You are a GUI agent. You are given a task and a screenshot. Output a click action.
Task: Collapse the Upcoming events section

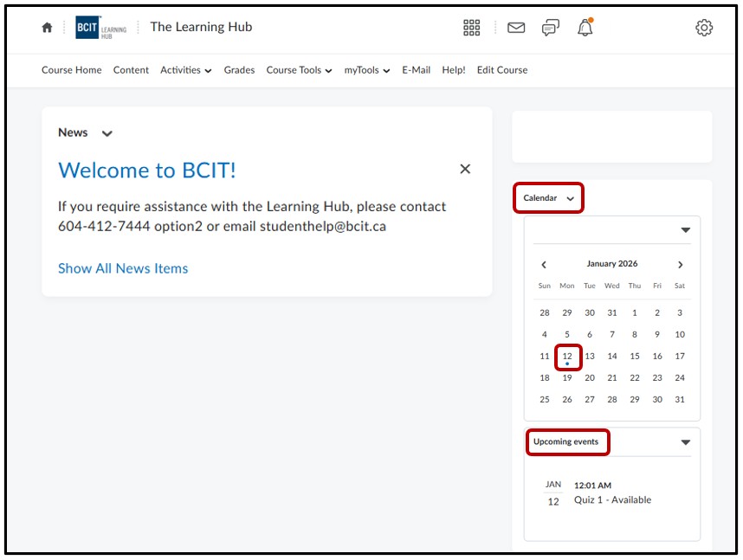[685, 442]
